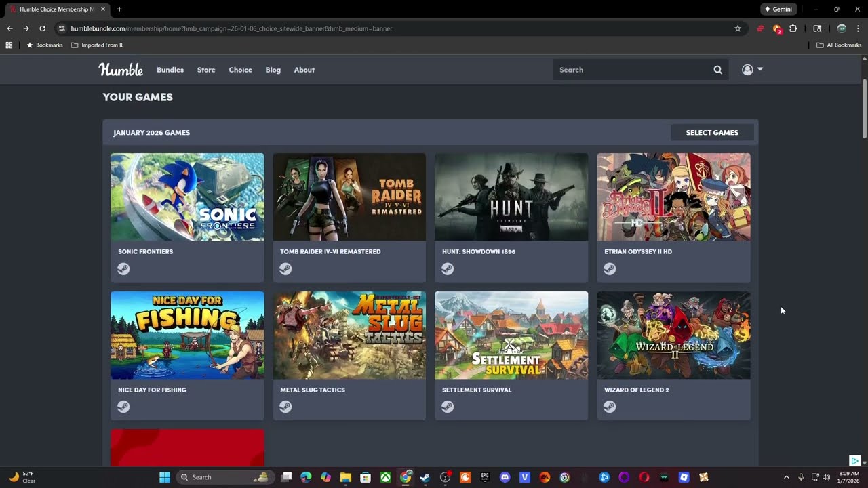Open the account profile menu
This screenshot has width=868, height=488.
pyautogui.click(x=752, y=70)
